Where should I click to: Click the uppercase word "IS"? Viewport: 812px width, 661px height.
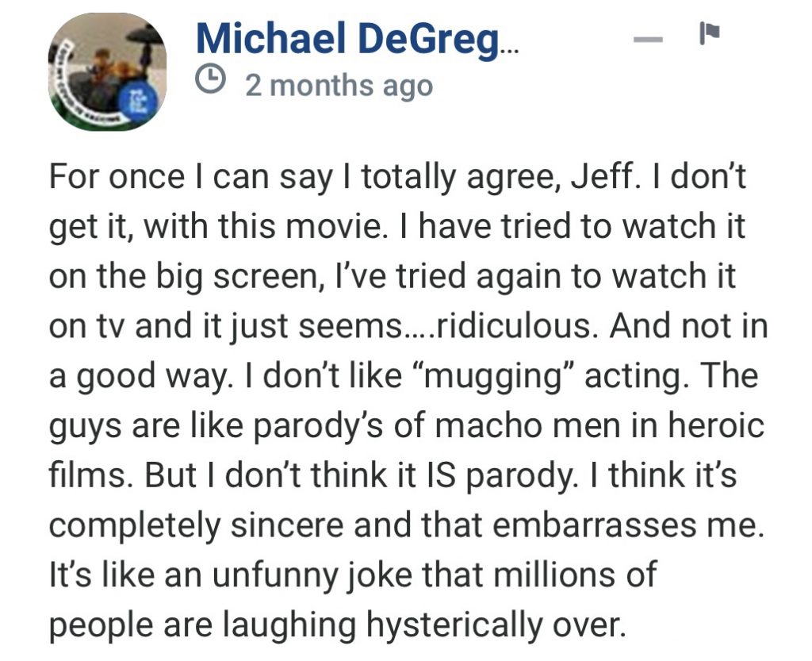click(441, 475)
